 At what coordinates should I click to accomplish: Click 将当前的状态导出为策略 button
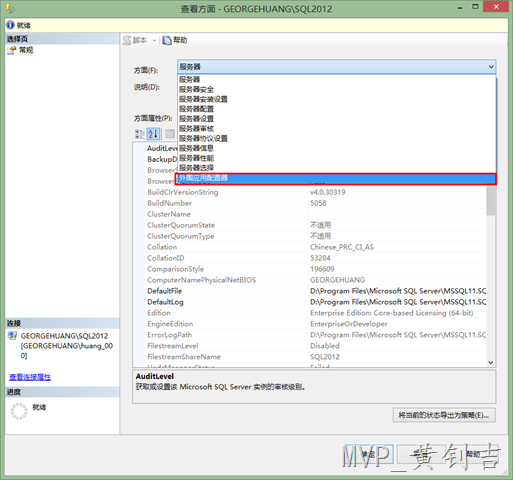[x=444, y=415]
